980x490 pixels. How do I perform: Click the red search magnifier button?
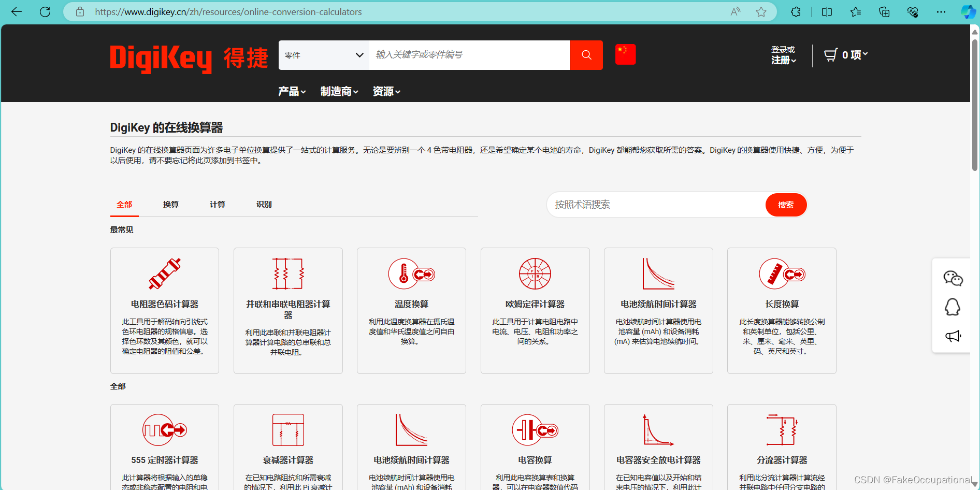(586, 55)
